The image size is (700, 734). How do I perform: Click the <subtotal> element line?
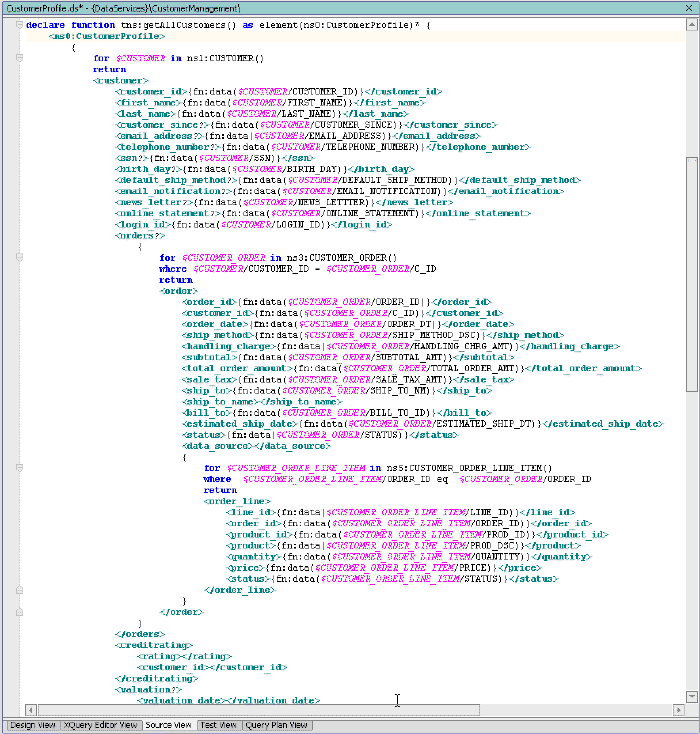348,357
